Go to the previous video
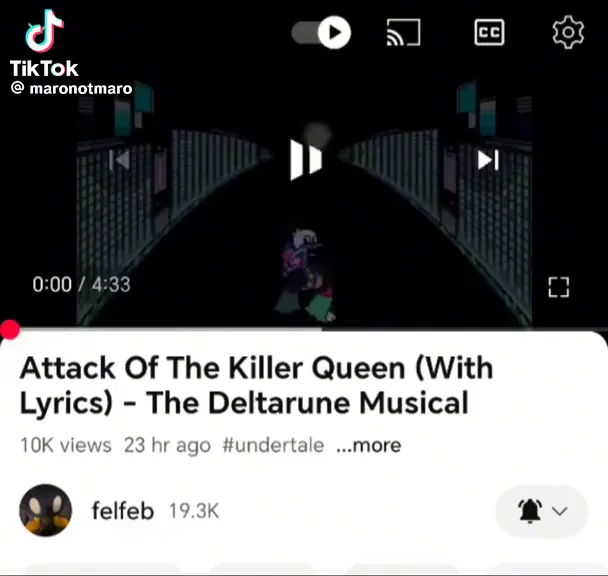 (x=119, y=160)
